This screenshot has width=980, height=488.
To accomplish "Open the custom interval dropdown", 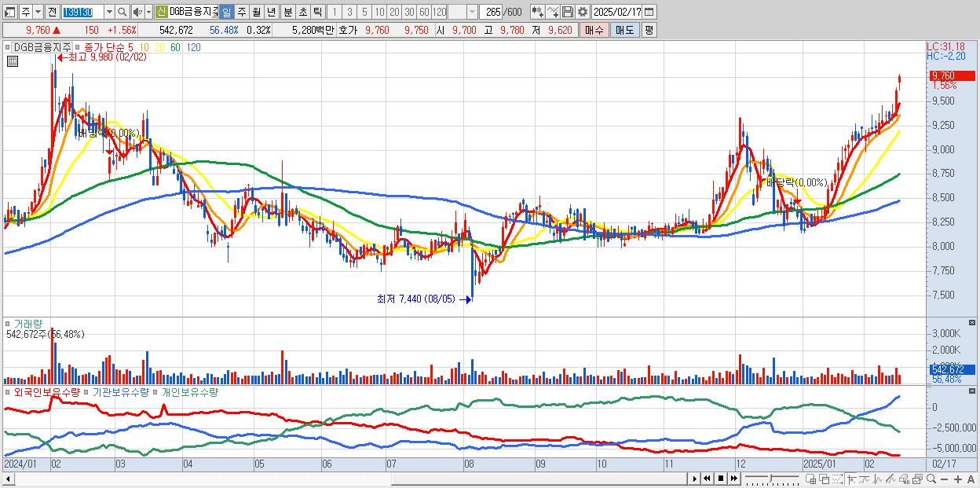I will click(x=472, y=12).
